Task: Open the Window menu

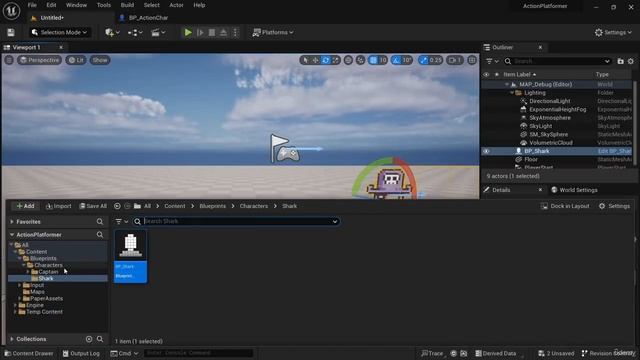Action: [x=76, y=5]
